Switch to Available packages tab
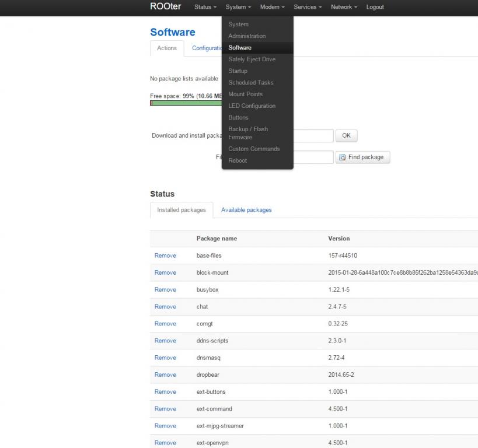The image size is (478, 448). pos(246,209)
